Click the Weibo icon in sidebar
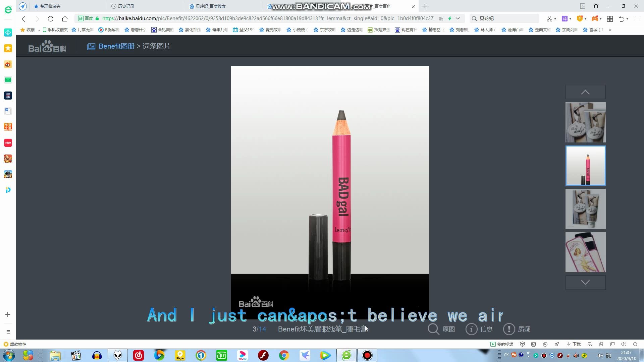644x362 pixels. click(x=8, y=64)
